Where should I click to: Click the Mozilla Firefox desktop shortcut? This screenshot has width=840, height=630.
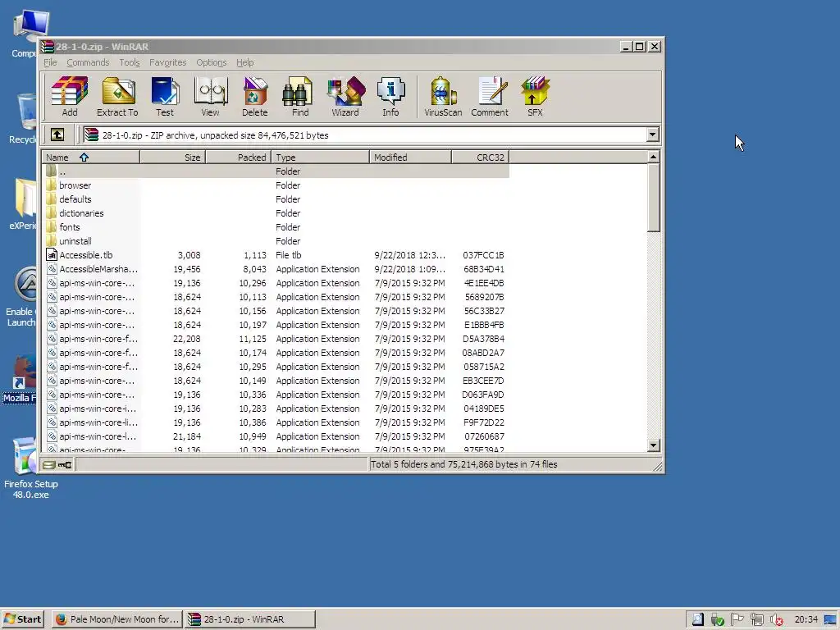pos(20,379)
